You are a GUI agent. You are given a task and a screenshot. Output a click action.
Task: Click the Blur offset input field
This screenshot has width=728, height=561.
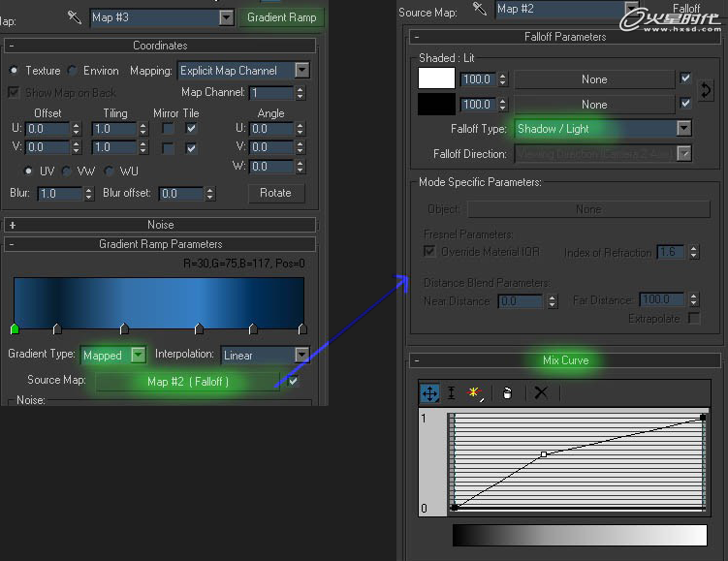point(181,194)
